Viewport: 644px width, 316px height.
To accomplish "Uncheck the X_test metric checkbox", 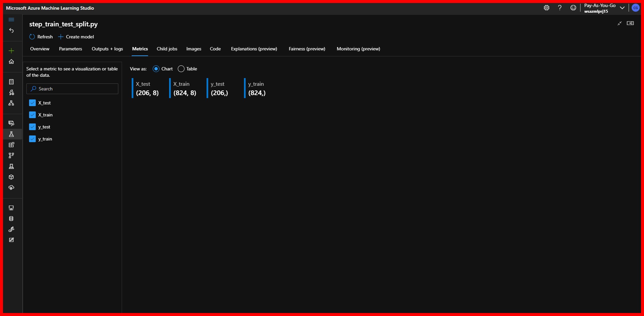I will 32,103.
